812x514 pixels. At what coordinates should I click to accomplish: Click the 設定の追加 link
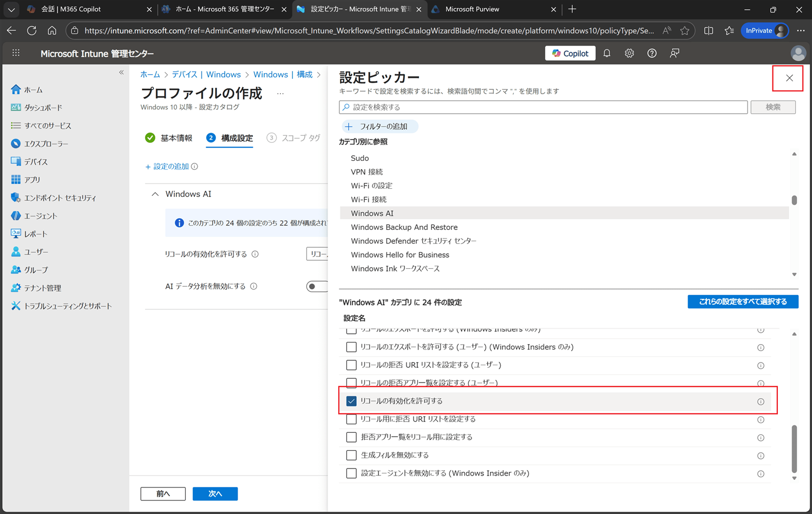tap(167, 167)
